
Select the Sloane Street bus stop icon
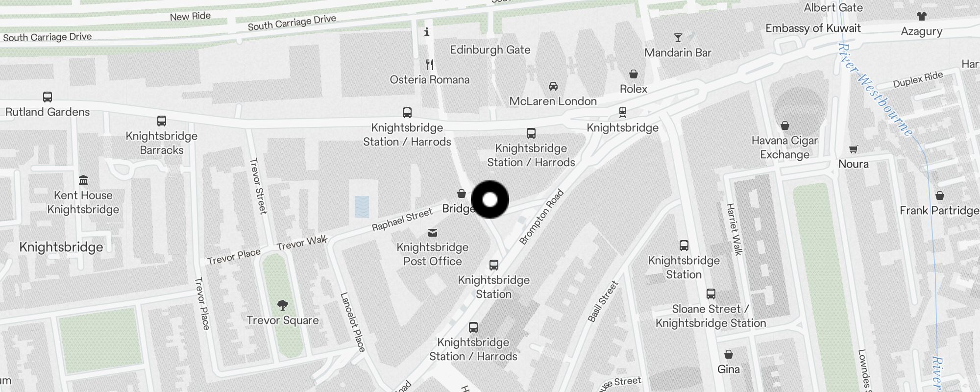711,294
